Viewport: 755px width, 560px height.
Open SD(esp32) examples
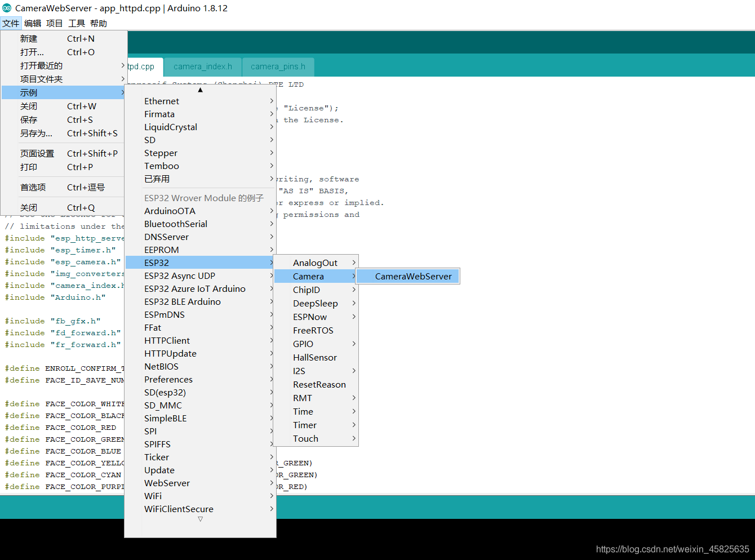pyautogui.click(x=200, y=392)
